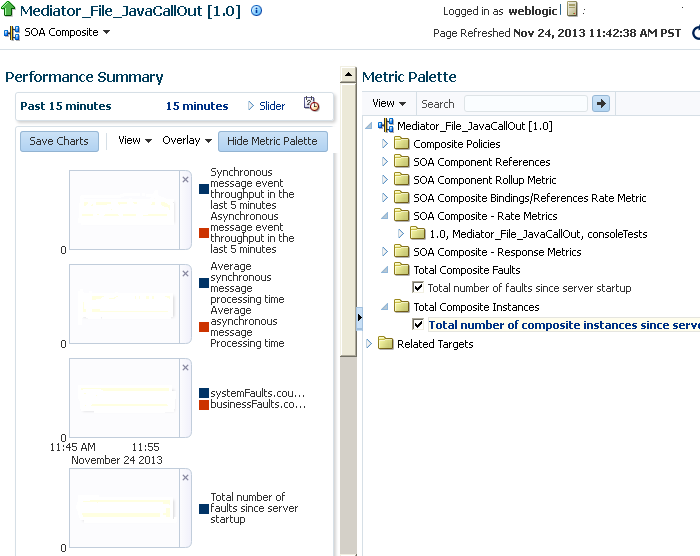
Task: Select the 15 minutes time range link
Action: point(197,106)
